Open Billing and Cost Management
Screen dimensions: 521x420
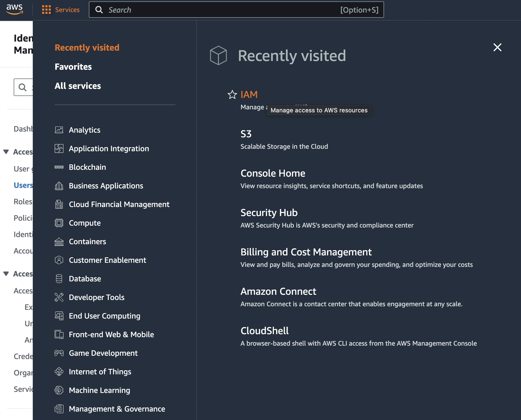[306, 252]
